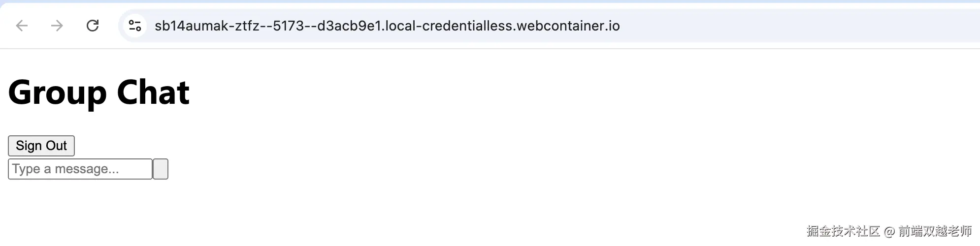Click the webcontainer.io URL in address bar
Screen dimensions: 980x246
pyautogui.click(x=387, y=26)
